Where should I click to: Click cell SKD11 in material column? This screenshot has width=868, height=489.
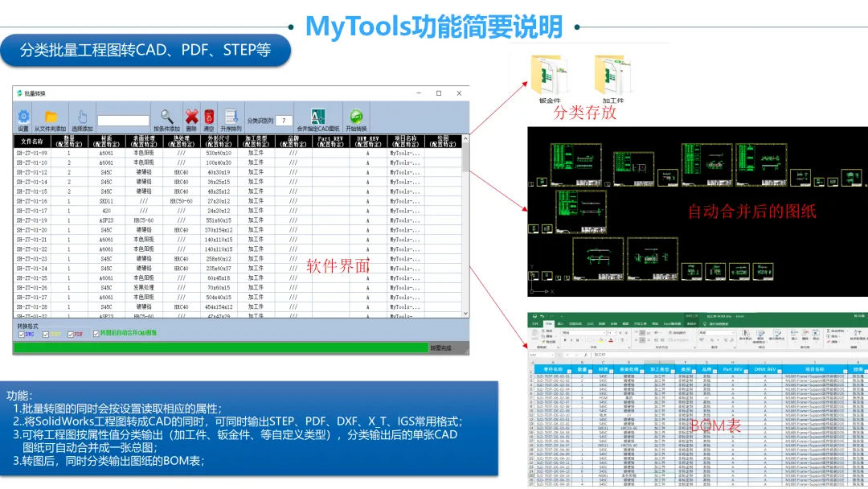click(106, 201)
